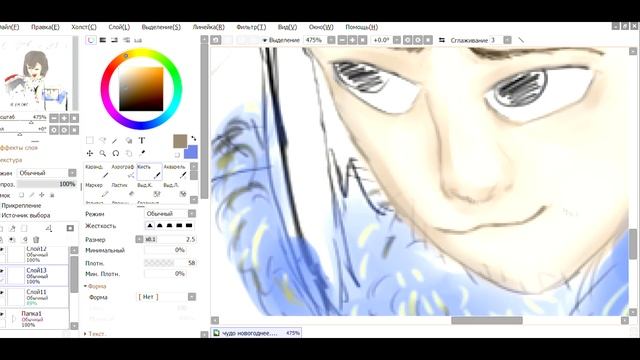Click the blue background color swatch
Image resolution: width=640 pixels, height=360 pixels.
click(191, 152)
